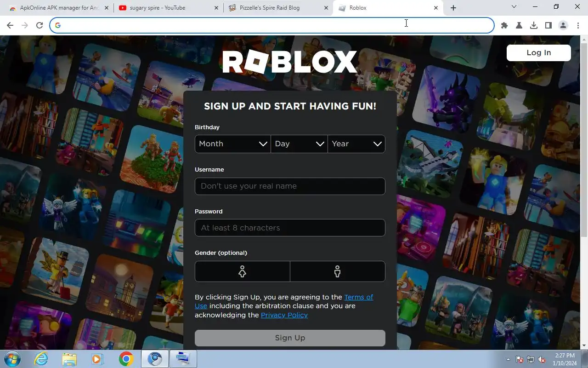The width and height of the screenshot is (588, 368).
Task: Open a new browser tab
Action: 453,8
